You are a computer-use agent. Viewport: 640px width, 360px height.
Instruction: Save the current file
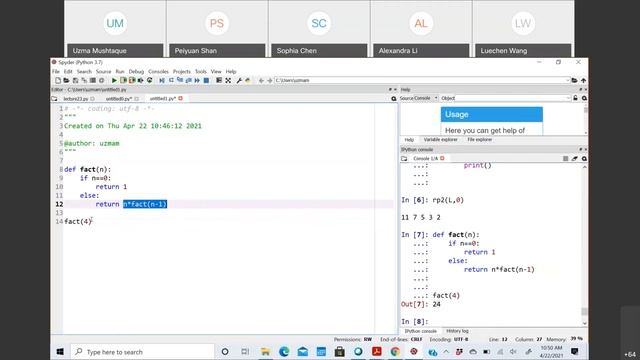coord(76,80)
